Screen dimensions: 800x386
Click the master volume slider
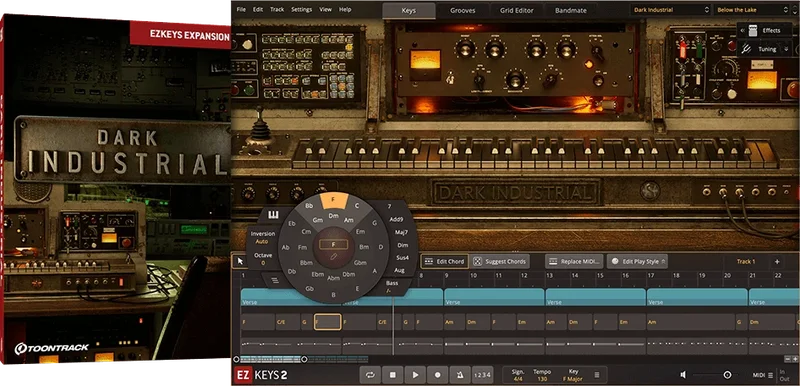coord(715,375)
